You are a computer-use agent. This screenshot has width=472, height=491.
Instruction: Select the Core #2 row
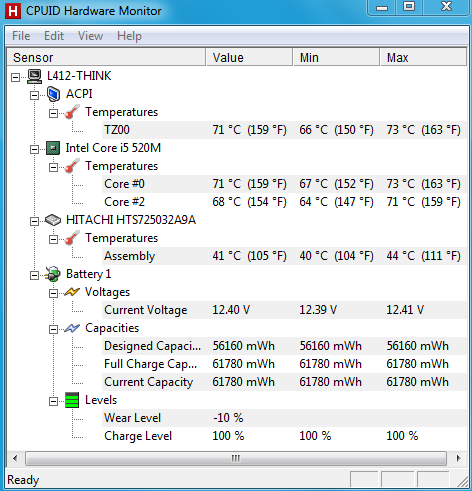coord(284,202)
